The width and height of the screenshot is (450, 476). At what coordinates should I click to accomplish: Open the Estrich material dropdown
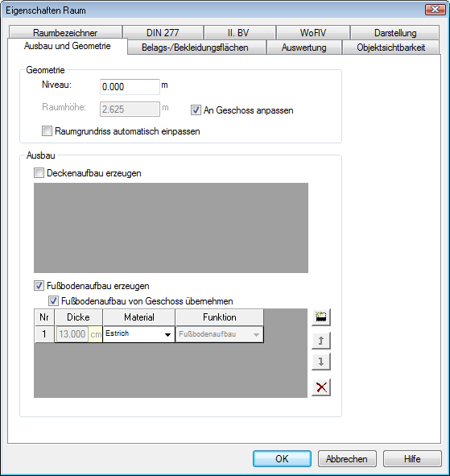pyautogui.click(x=139, y=334)
